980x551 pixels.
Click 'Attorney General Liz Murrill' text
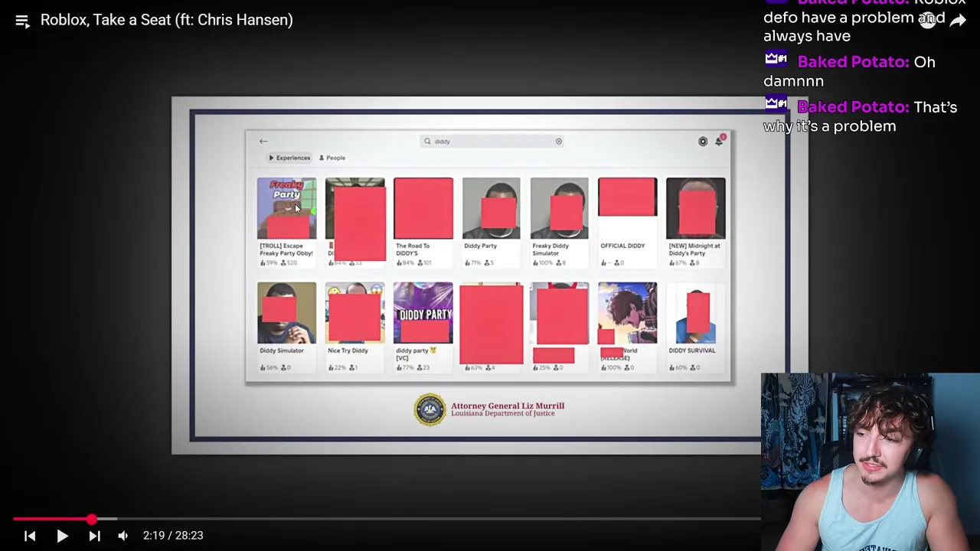click(x=508, y=406)
